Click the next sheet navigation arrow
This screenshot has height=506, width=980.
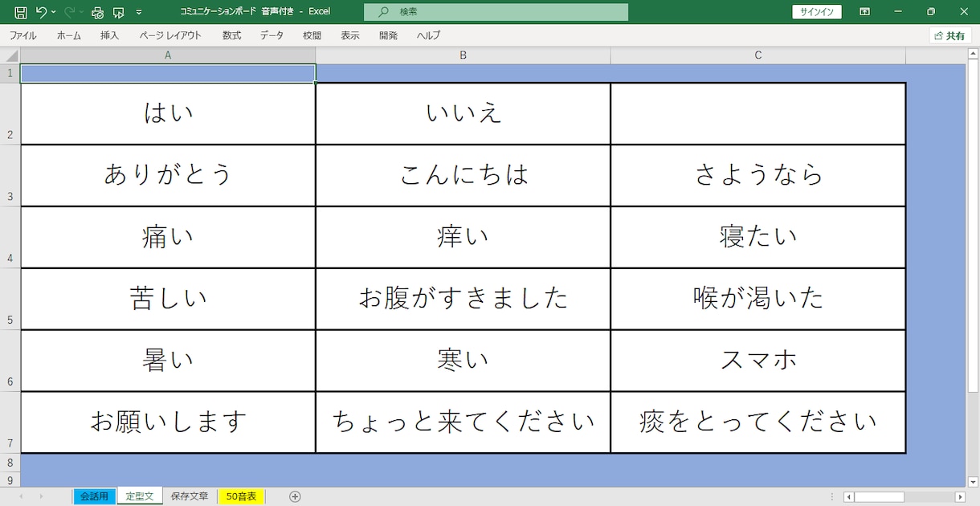click(42, 496)
